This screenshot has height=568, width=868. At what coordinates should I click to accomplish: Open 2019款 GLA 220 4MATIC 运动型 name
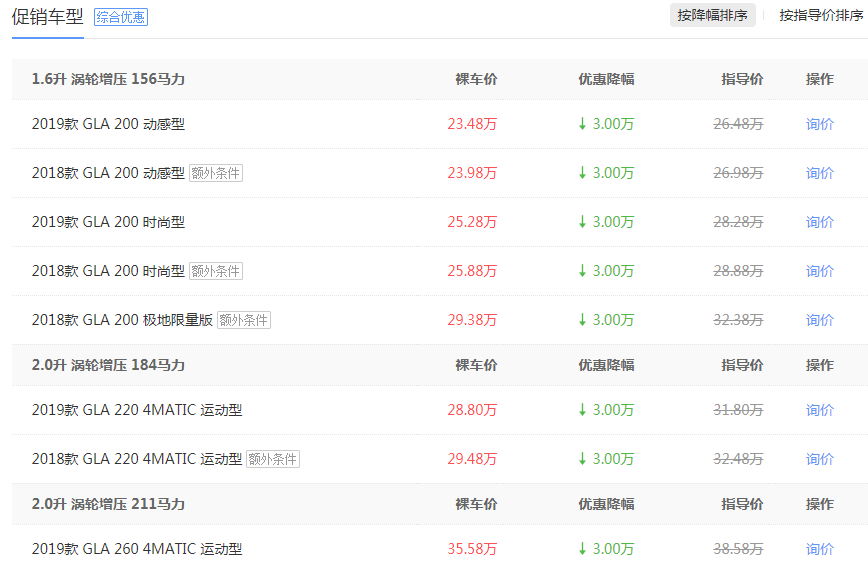click(x=137, y=410)
